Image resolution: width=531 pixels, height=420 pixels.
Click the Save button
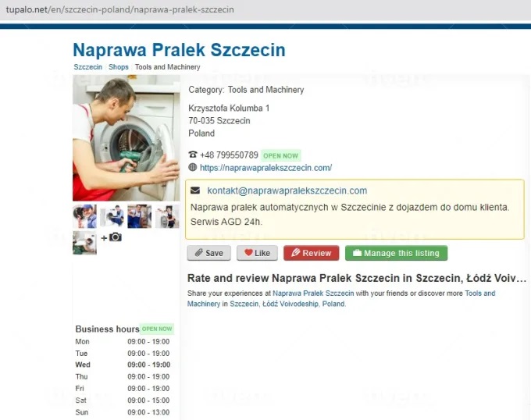tap(209, 253)
